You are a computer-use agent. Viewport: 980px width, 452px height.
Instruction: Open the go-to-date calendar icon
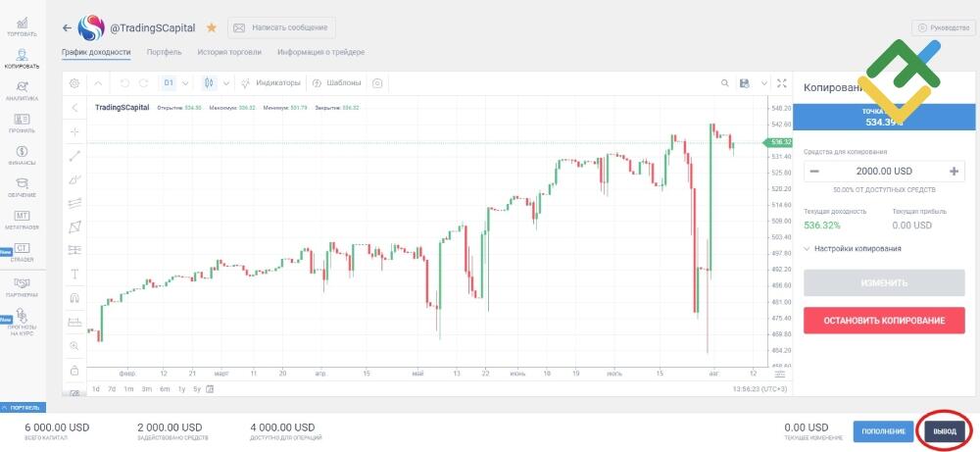point(210,389)
